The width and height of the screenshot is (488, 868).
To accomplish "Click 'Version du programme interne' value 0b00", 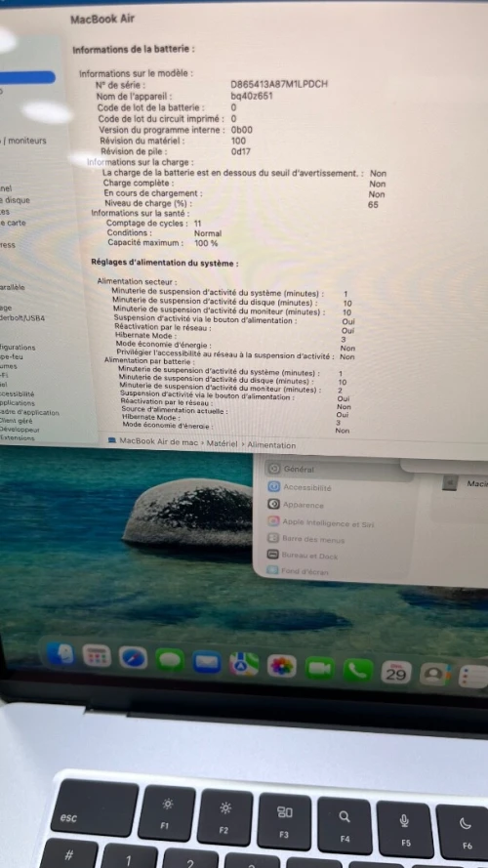I will (x=242, y=130).
